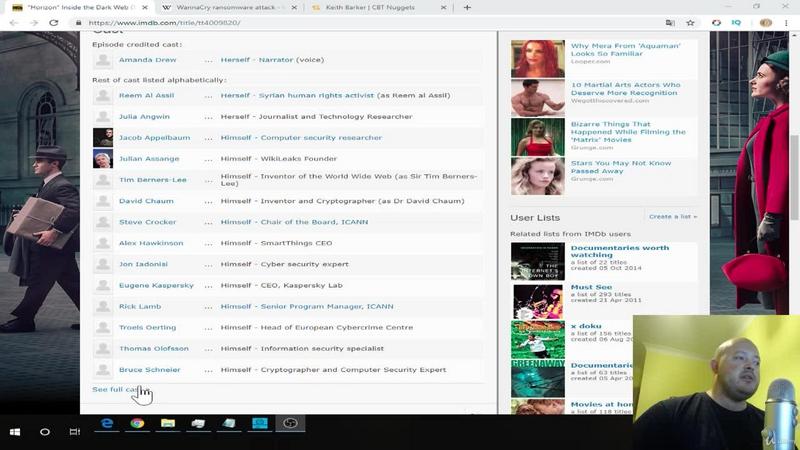The width and height of the screenshot is (800, 450).
Task: Open the Windows Start menu
Action: coord(15,432)
